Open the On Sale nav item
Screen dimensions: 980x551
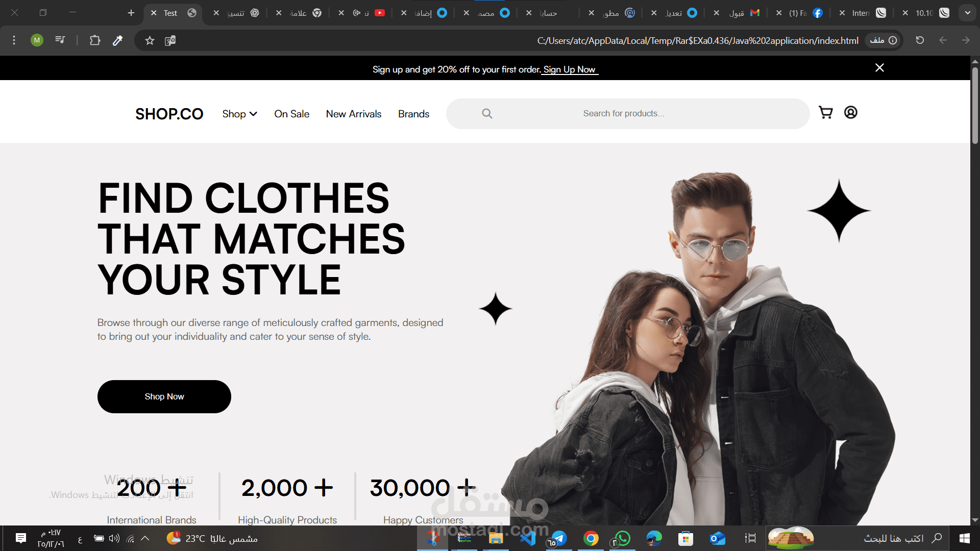coord(291,114)
